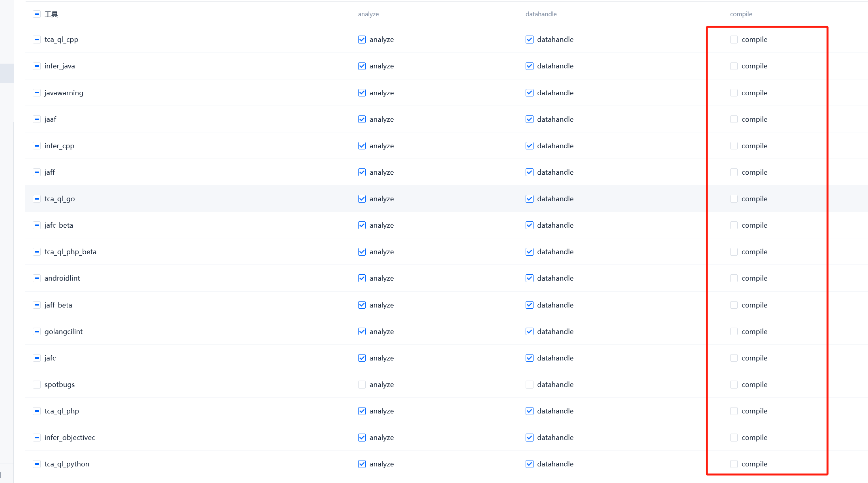868x483 pixels.
Task: Toggle the row checkbox beside spotbugs
Action: pos(36,384)
